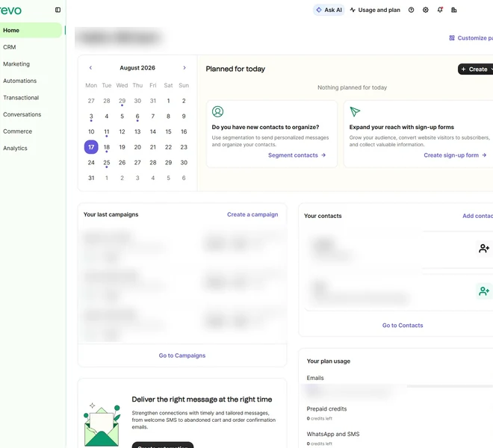Open Automations in the sidebar
Screen dimensions: 493x448
pyautogui.click(x=20, y=81)
